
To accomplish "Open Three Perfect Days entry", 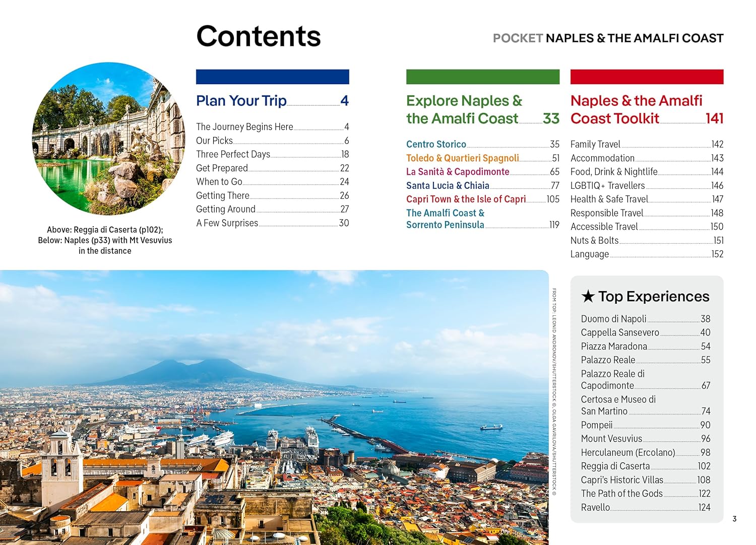I will pos(233,155).
